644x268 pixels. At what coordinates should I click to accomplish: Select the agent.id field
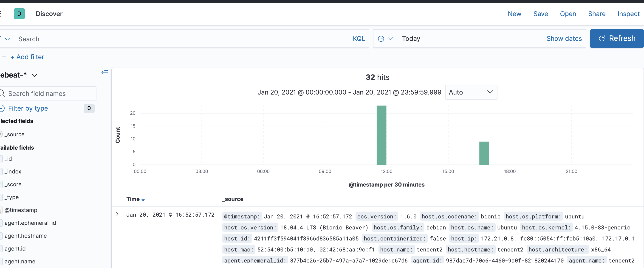[15, 249]
